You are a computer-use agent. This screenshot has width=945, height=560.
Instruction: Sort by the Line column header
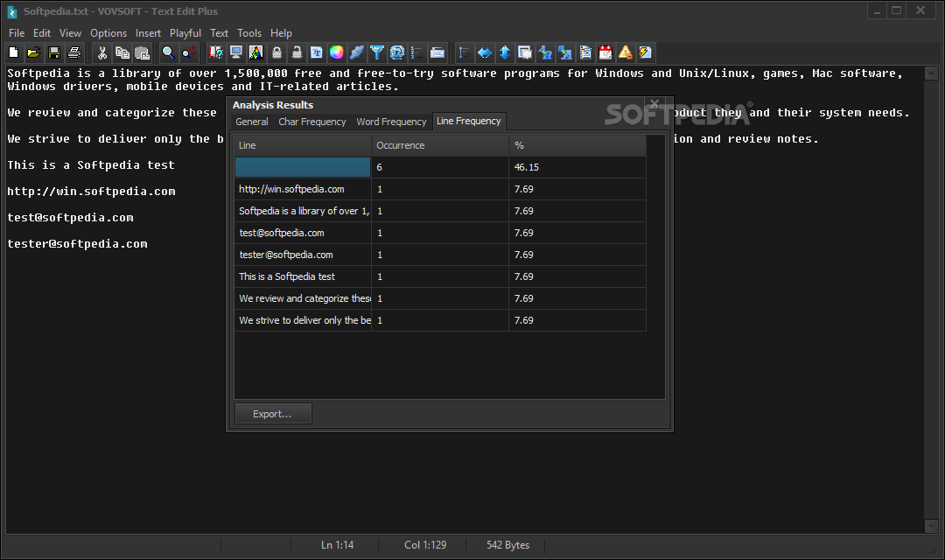(x=303, y=145)
